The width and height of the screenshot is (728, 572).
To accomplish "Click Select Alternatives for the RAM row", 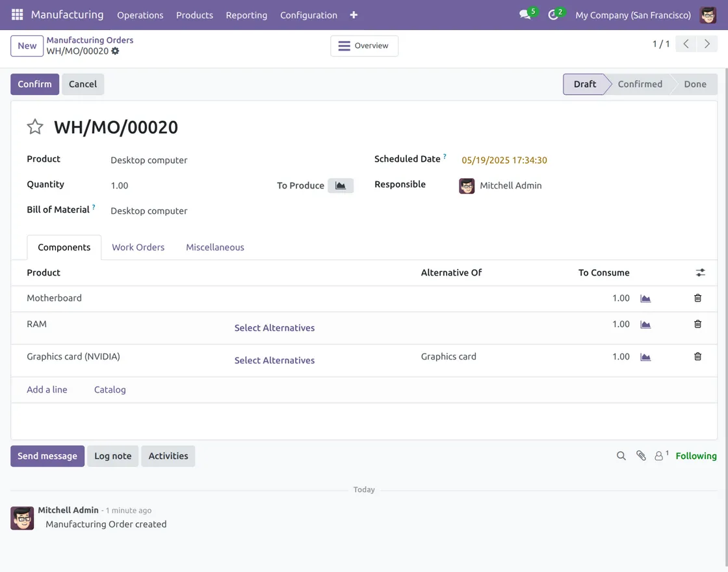I will pos(274,328).
